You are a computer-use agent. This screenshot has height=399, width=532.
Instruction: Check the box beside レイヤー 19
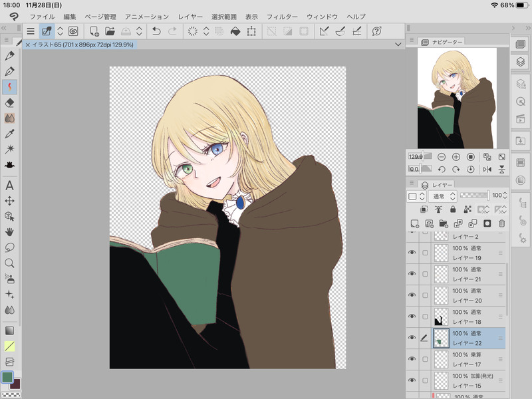pos(425,253)
